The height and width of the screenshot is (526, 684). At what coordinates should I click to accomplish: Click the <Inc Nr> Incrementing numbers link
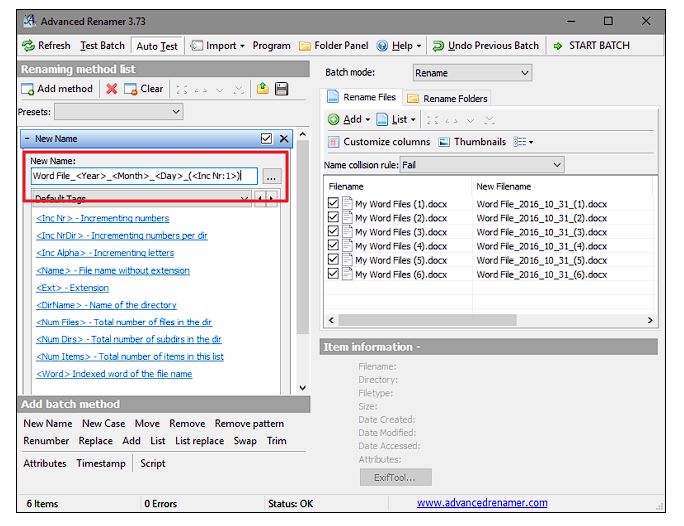pyautogui.click(x=102, y=218)
